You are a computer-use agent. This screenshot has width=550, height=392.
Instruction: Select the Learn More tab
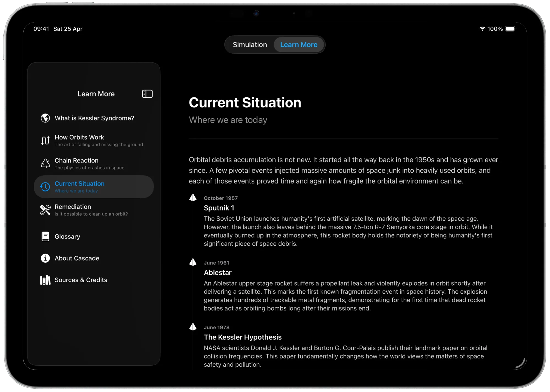pos(299,45)
